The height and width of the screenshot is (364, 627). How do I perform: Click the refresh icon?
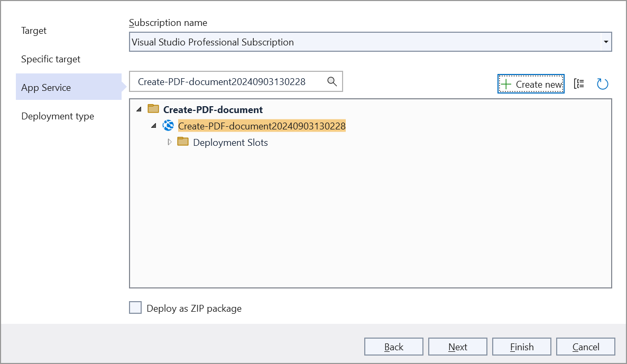coord(603,84)
